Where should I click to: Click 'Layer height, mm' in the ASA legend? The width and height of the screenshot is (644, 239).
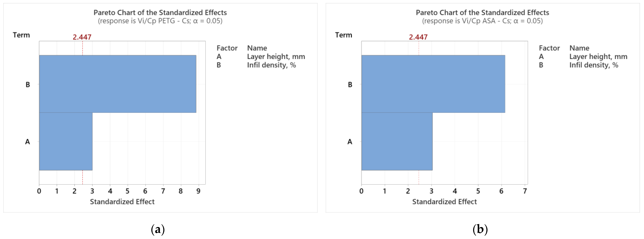[598, 56]
